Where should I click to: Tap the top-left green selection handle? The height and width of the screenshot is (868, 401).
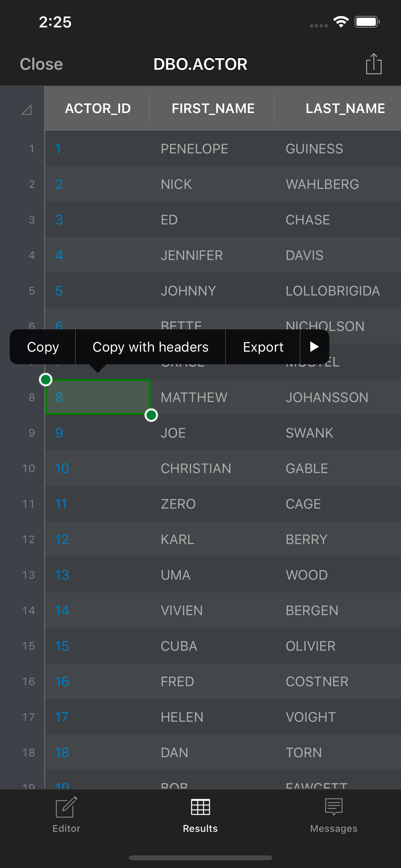coord(46,379)
